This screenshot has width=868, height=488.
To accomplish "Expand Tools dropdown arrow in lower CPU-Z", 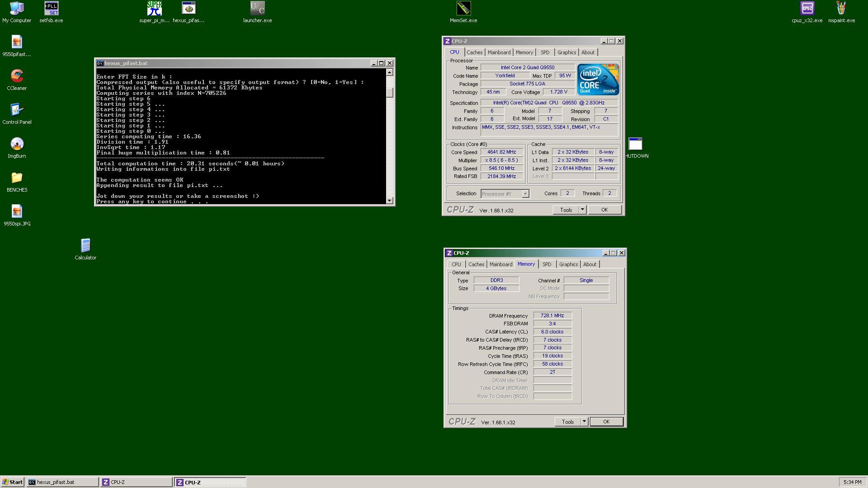I will point(584,422).
